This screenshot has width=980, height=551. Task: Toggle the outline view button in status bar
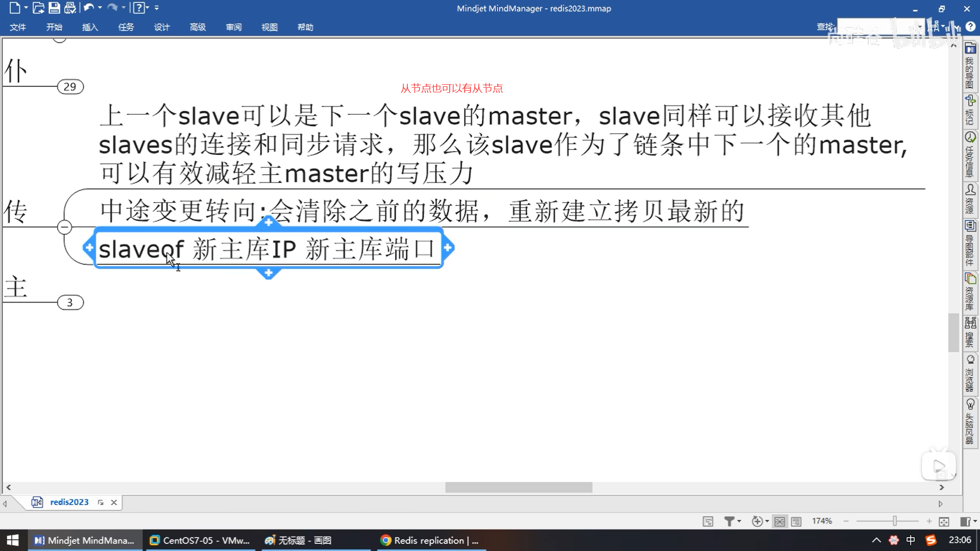796,521
